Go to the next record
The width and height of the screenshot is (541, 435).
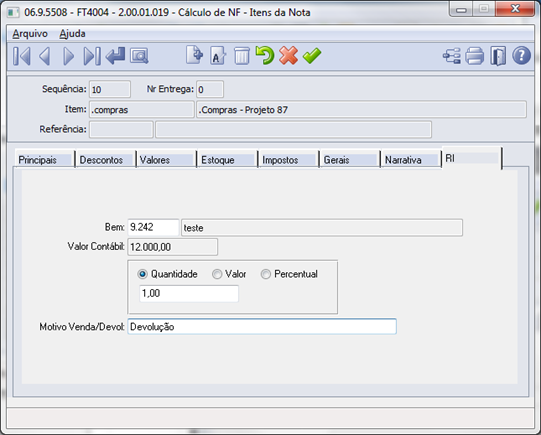coord(68,56)
